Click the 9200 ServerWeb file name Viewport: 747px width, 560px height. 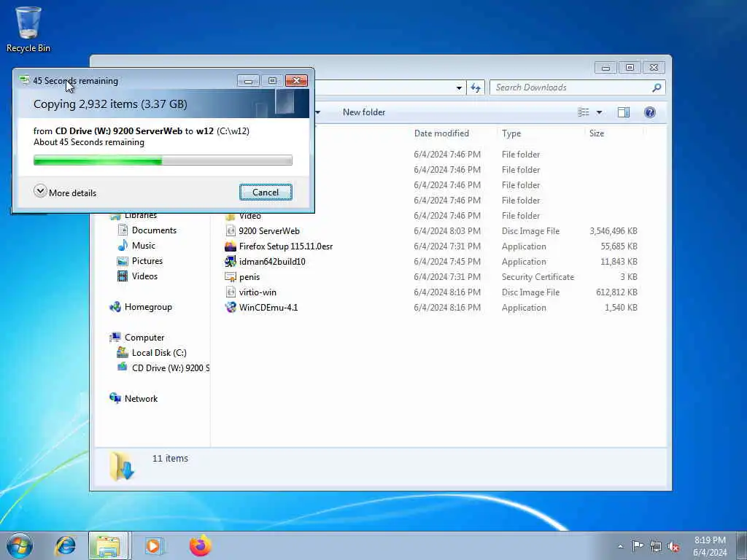pyautogui.click(x=269, y=231)
